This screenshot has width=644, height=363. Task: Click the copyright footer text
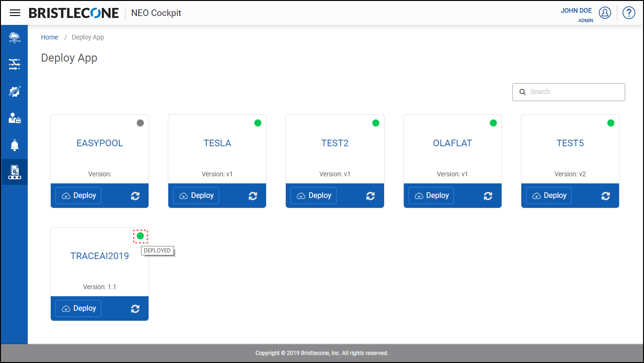tap(322, 353)
